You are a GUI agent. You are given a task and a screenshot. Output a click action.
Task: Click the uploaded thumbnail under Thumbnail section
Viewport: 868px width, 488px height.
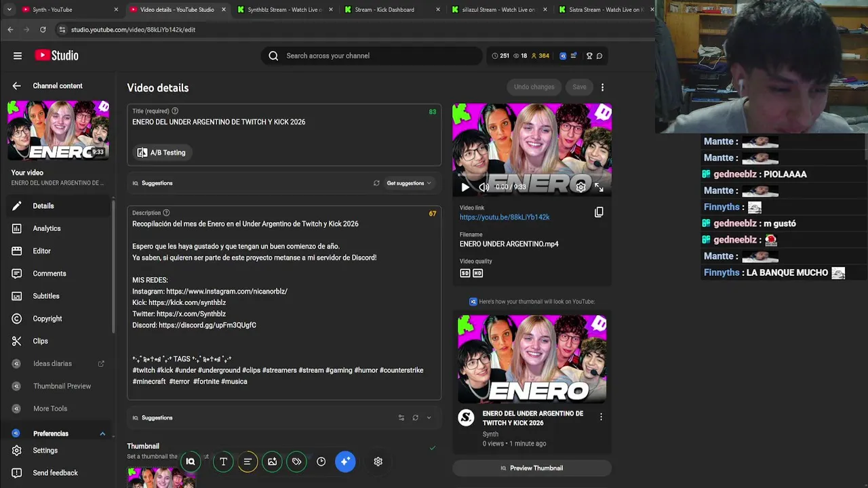[x=161, y=477]
